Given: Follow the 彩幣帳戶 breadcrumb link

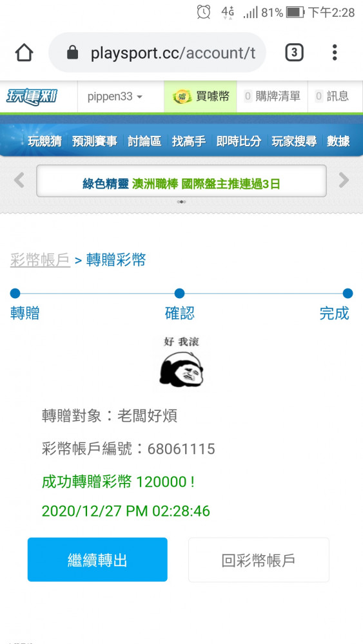Looking at the screenshot, I should 40,260.
